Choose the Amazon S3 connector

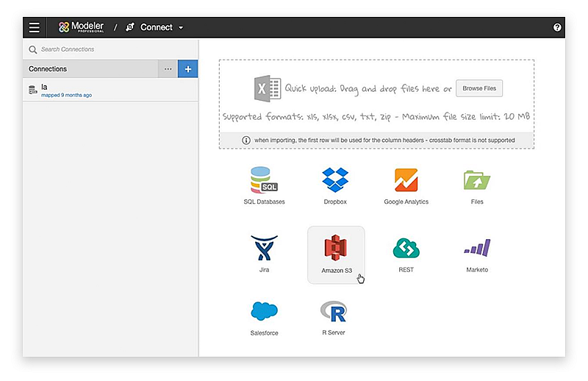pos(336,255)
